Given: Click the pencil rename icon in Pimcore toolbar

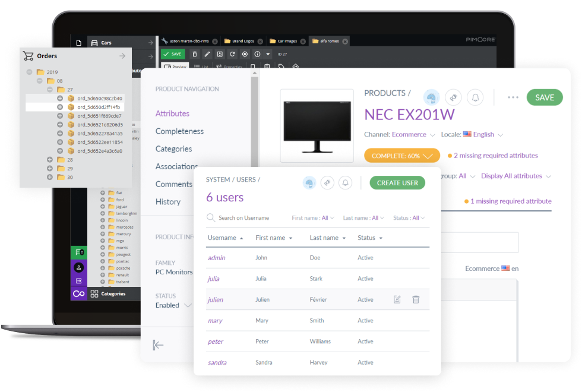Looking at the screenshot, I should click(207, 54).
